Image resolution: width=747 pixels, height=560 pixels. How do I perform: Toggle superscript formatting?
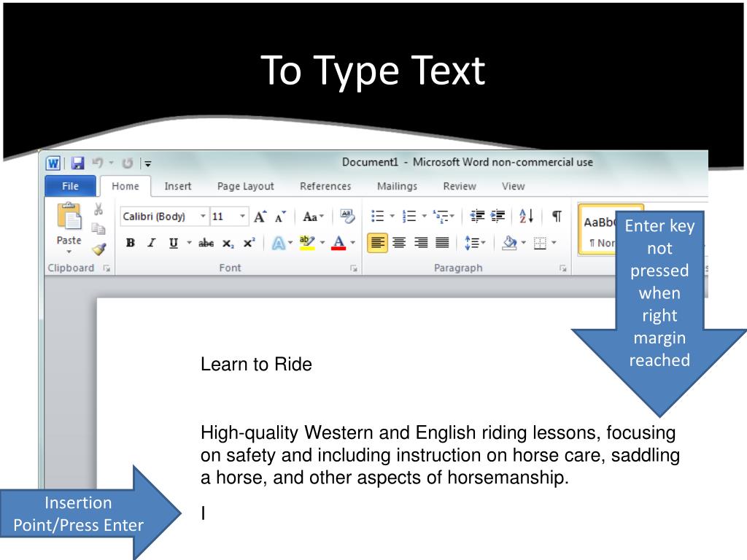pyautogui.click(x=249, y=243)
